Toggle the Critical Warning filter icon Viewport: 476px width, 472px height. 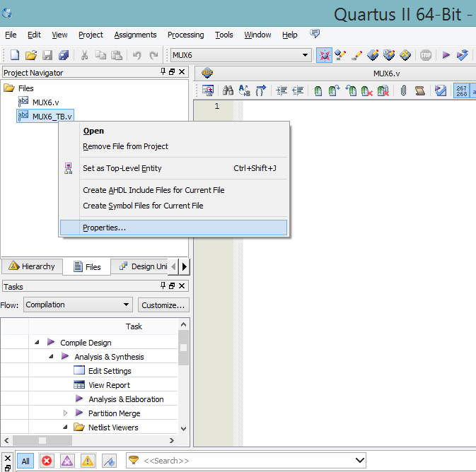click(67, 461)
